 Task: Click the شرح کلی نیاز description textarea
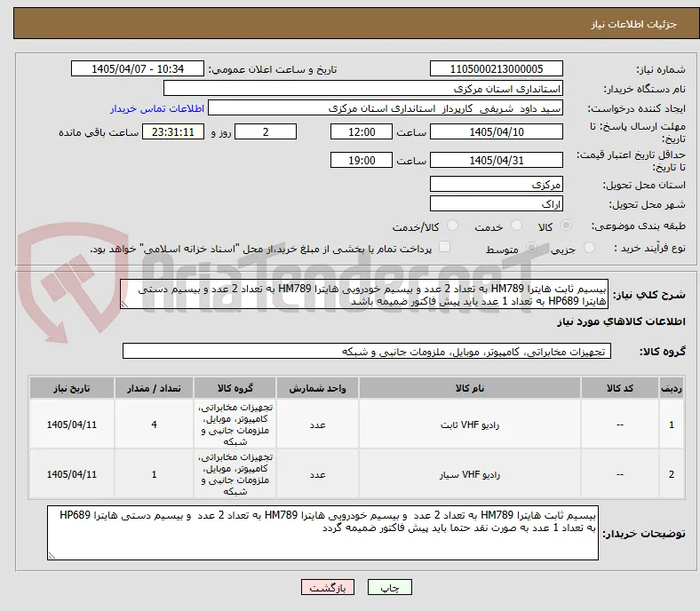(364, 294)
